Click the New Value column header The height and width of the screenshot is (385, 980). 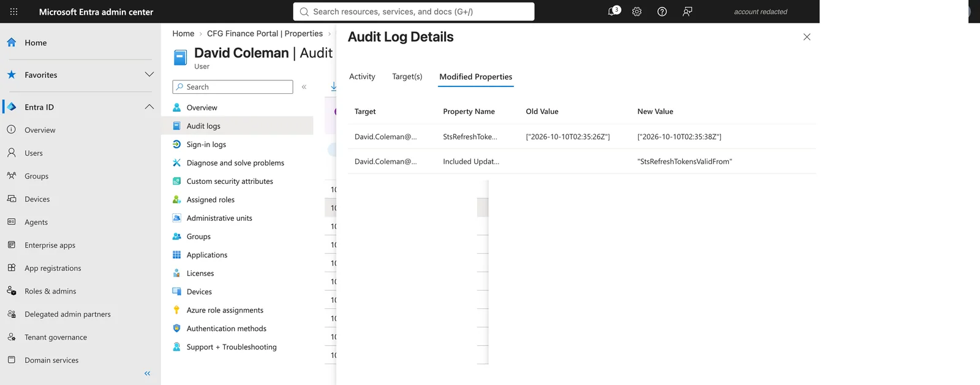pos(655,112)
